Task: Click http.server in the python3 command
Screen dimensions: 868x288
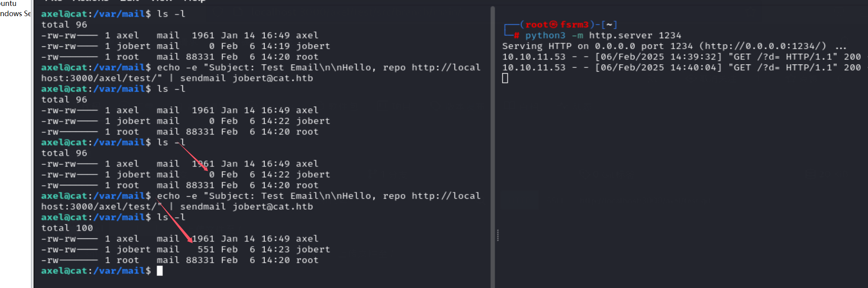Action: click(x=620, y=36)
